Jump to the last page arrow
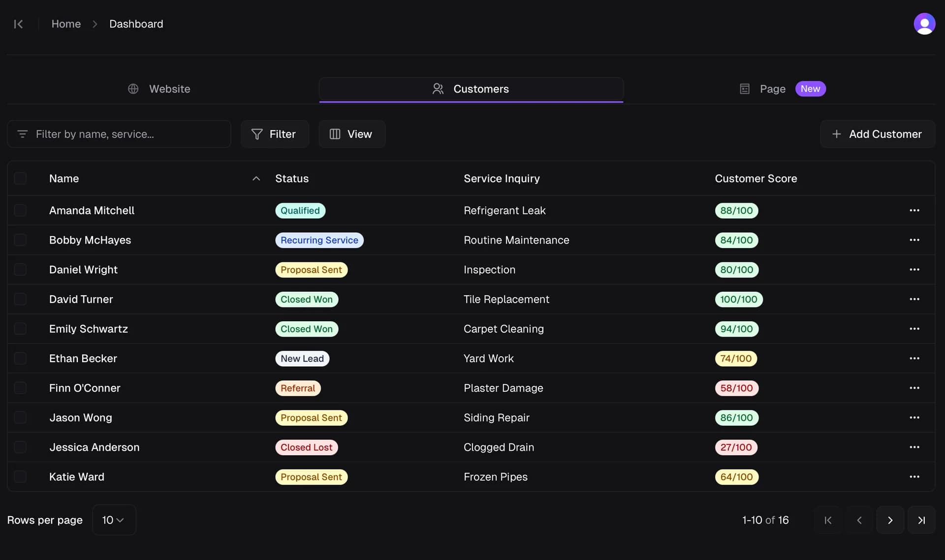Viewport: 945px width, 560px height. (921, 520)
